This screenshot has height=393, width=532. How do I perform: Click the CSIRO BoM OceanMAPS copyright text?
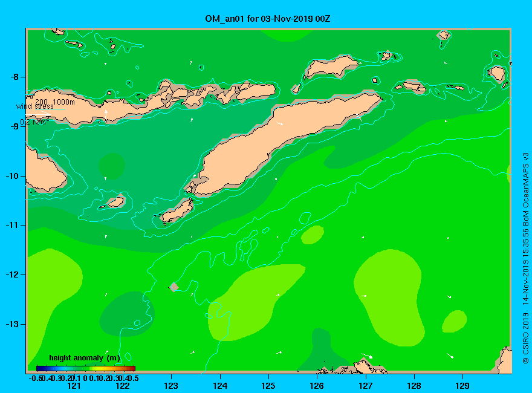click(x=525, y=258)
